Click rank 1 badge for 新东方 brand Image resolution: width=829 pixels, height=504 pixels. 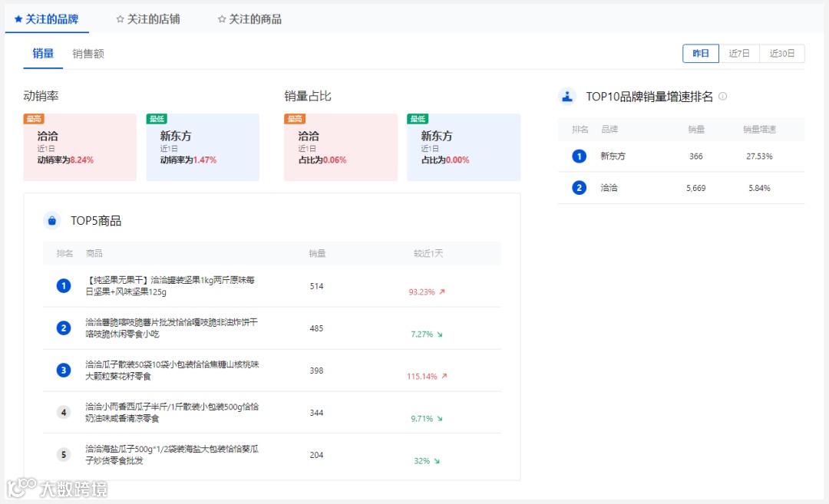[579, 156]
